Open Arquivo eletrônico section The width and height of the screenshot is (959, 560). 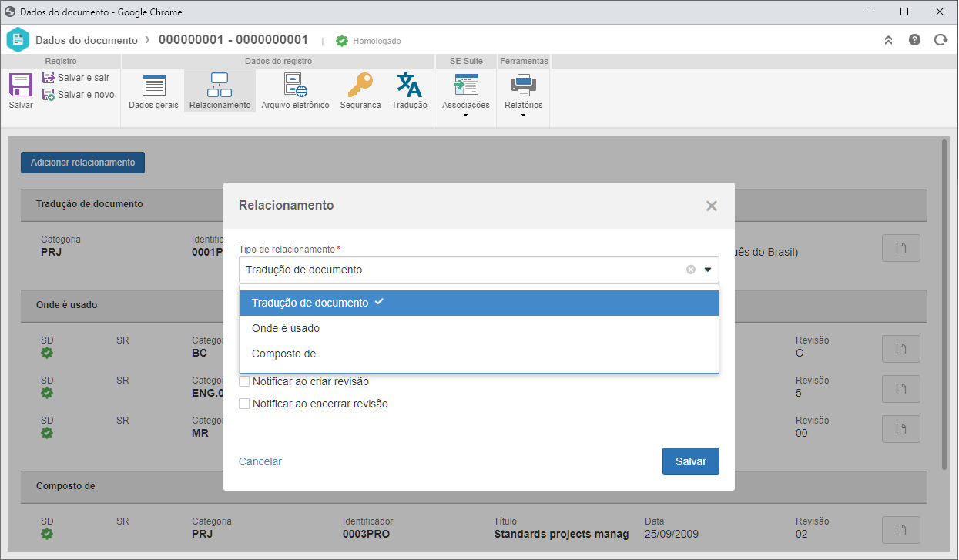295,91
